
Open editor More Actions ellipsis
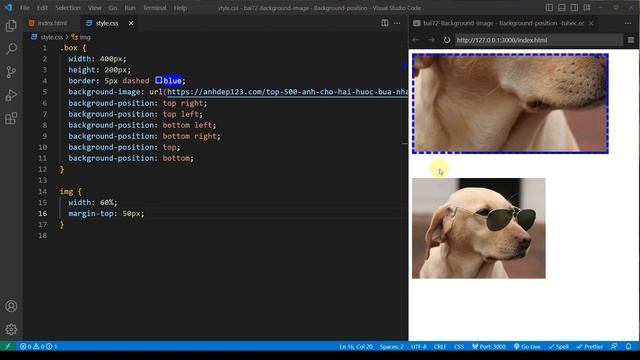397,23
